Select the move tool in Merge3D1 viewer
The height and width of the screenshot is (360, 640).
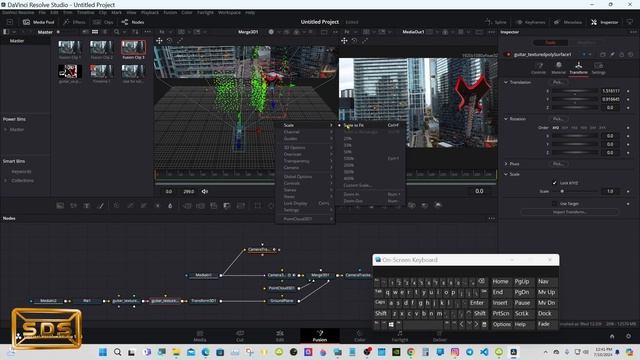pos(159,40)
